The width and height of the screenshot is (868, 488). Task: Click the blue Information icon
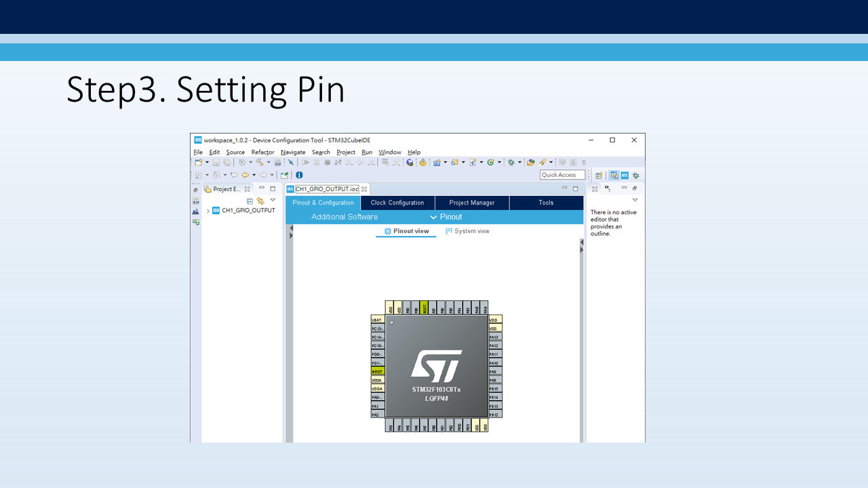coord(299,175)
